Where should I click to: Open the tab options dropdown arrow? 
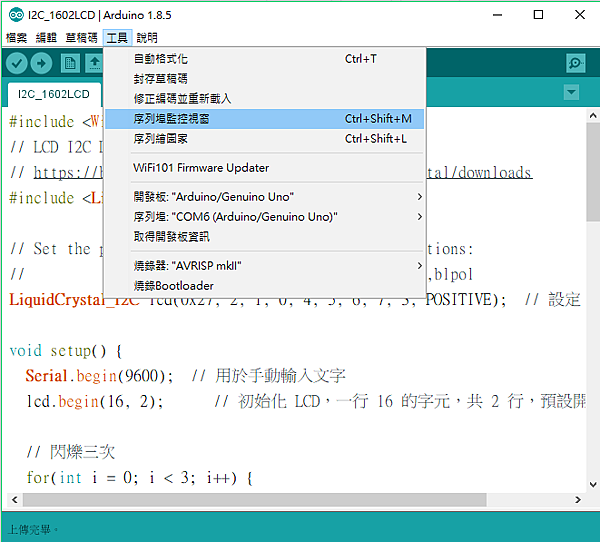571,92
